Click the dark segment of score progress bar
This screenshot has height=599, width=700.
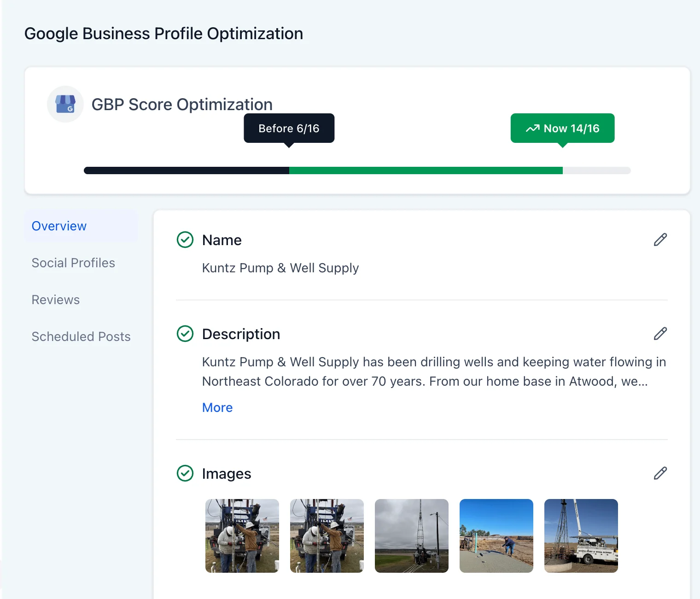pos(187,170)
